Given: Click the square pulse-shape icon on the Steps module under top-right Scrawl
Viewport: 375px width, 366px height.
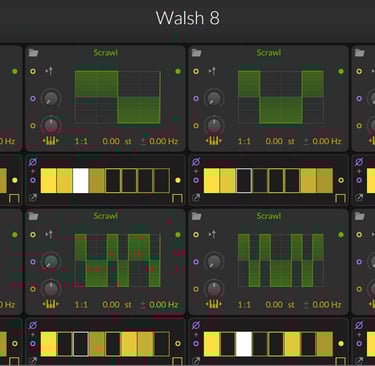Looking at the screenshot, I should click(340, 198).
